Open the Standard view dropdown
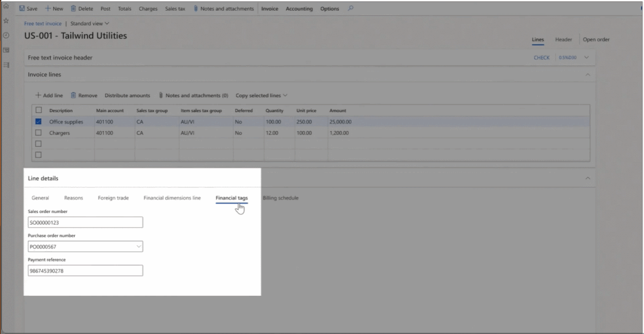The height and width of the screenshot is (334, 644). (x=90, y=23)
